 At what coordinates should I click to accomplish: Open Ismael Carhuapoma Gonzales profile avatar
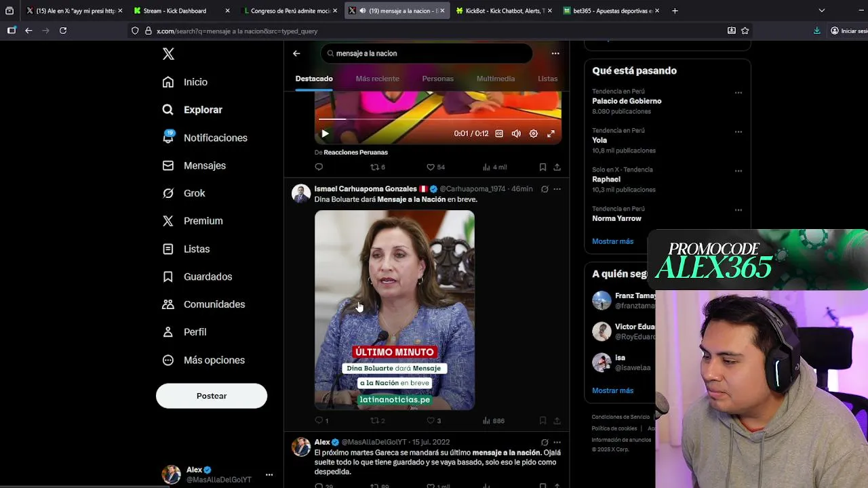(301, 194)
